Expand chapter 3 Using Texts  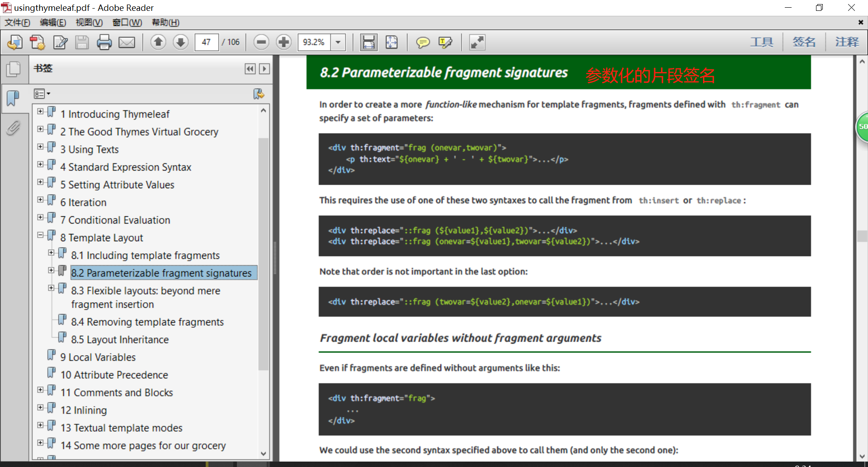[x=40, y=147]
